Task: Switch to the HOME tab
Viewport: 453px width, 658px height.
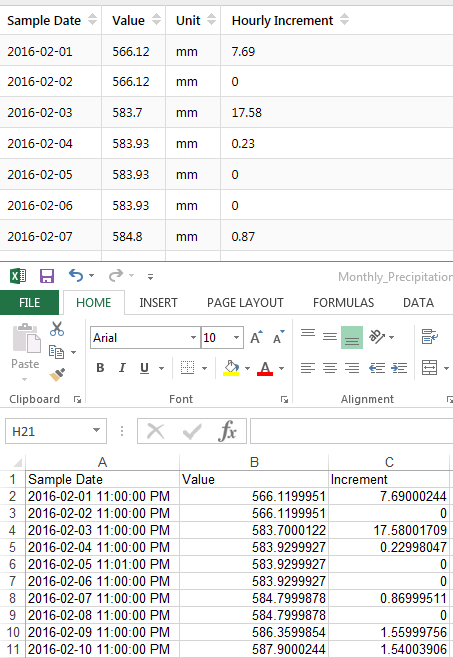Action: click(94, 303)
